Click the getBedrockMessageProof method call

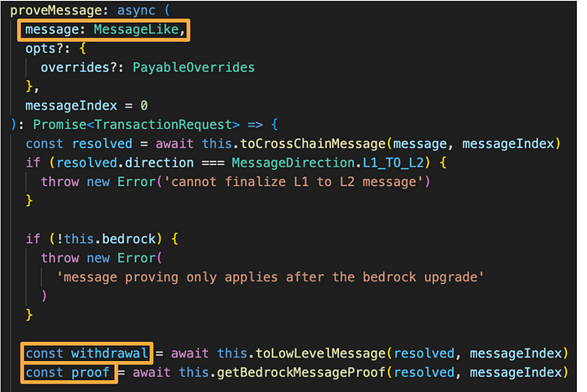(x=301, y=373)
